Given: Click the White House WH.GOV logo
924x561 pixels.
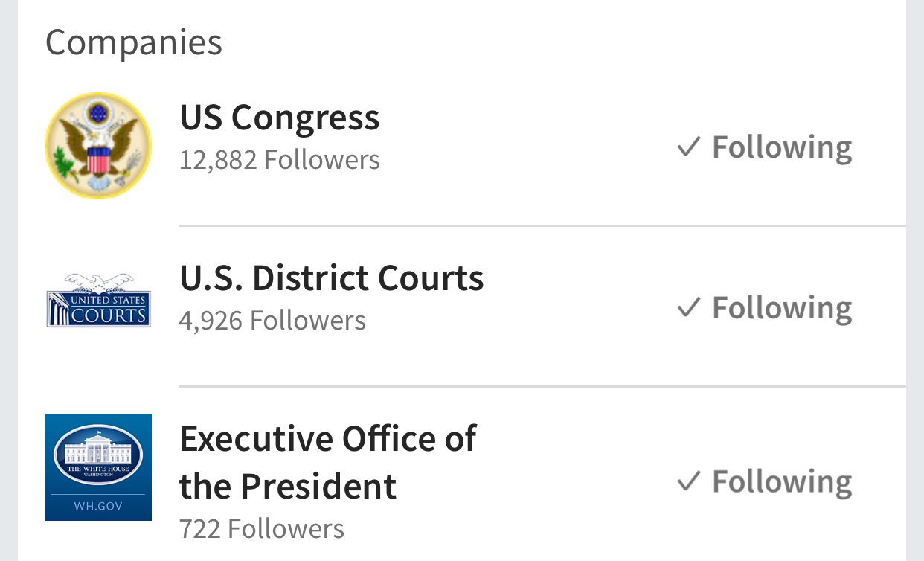Looking at the screenshot, I should (98, 467).
